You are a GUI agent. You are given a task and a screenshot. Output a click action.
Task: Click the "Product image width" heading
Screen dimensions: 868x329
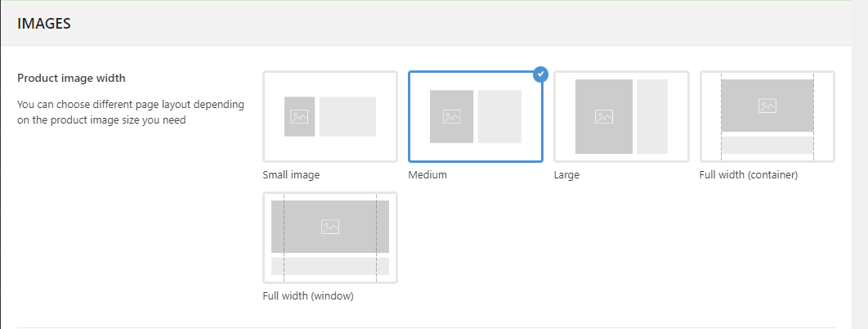point(71,78)
